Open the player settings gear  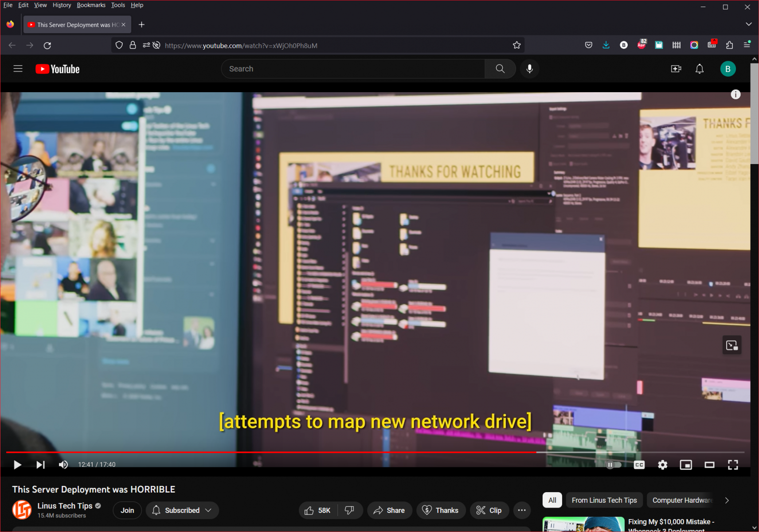662,465
